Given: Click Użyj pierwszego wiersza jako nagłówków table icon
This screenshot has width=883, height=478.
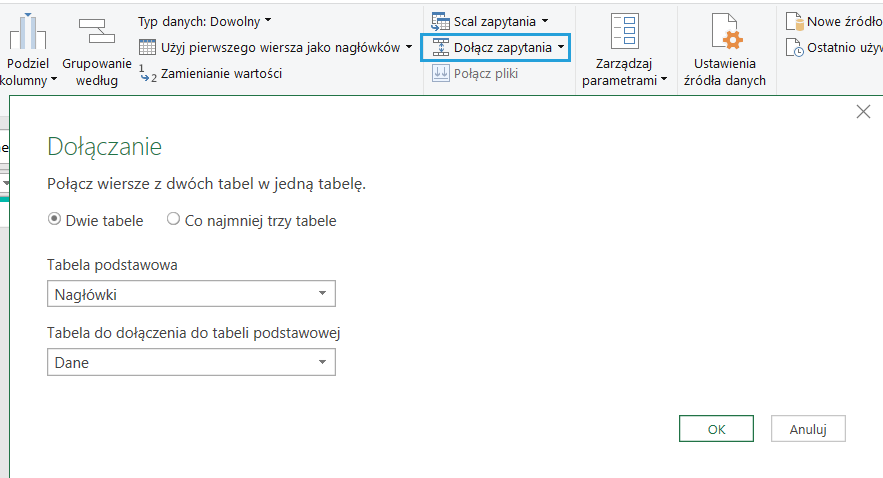Looking at the screenshot, I should (147, 47).
